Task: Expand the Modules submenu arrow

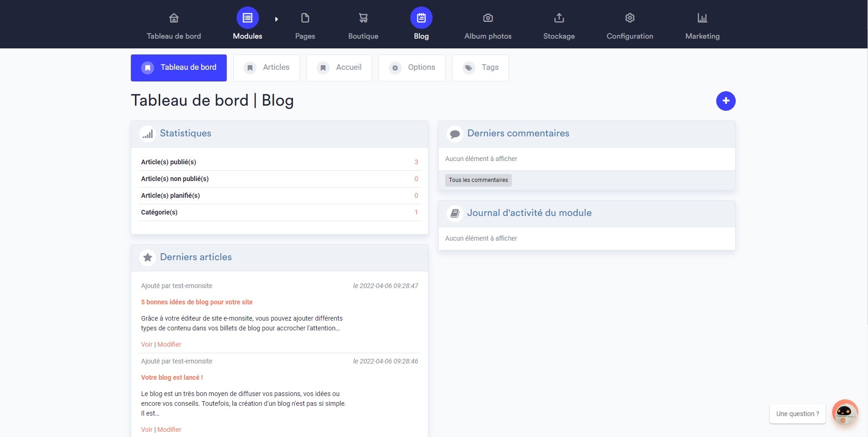Action: tap(277, 19)
